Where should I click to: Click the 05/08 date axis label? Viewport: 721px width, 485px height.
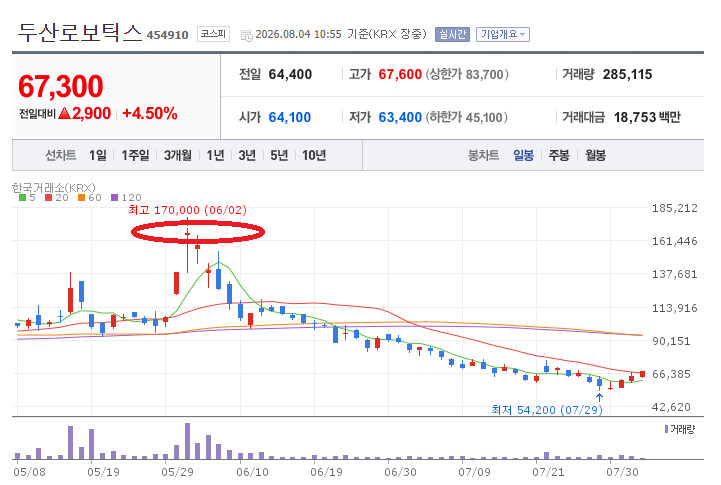(29, 472)
